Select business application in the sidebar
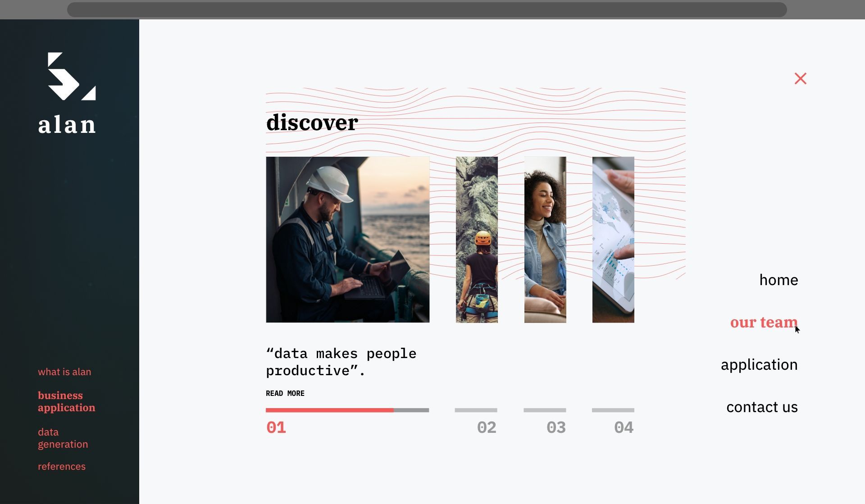This screenshot has width=865, height=504. pyautogui.click(x=67, y=401)
